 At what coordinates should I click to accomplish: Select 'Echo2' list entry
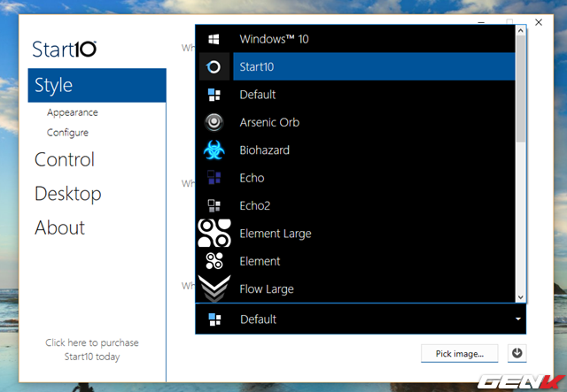coord(254,205)
